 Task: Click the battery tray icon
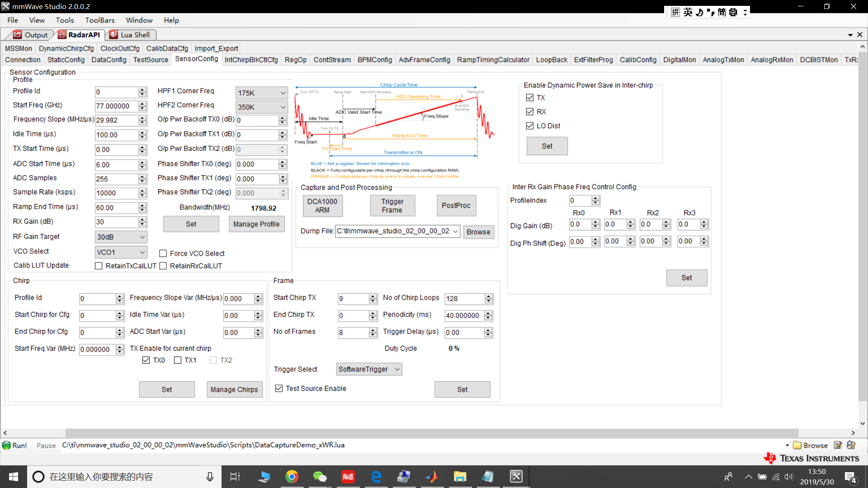point(762,477)
